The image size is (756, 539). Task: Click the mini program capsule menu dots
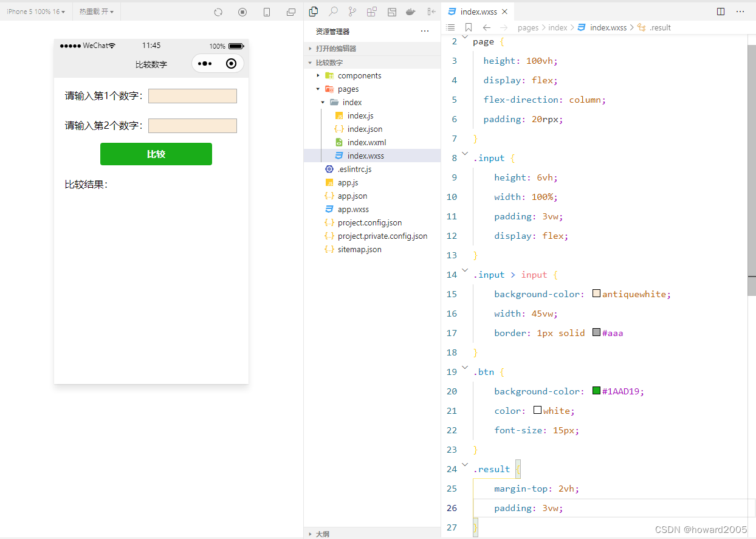[205, 64]
